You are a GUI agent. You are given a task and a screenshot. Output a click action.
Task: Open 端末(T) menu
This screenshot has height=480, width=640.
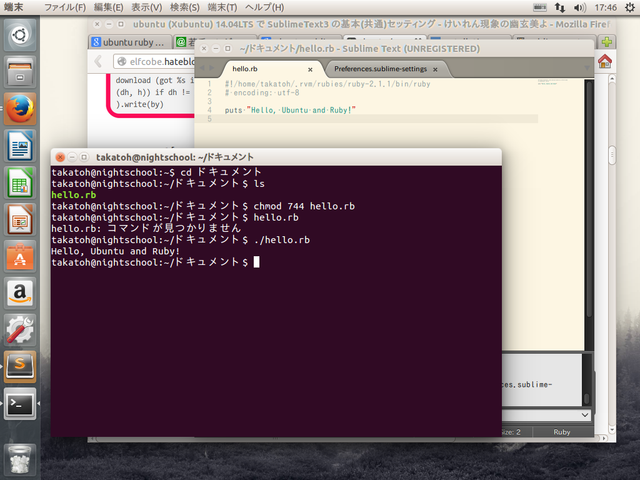[x=222, y=7]
